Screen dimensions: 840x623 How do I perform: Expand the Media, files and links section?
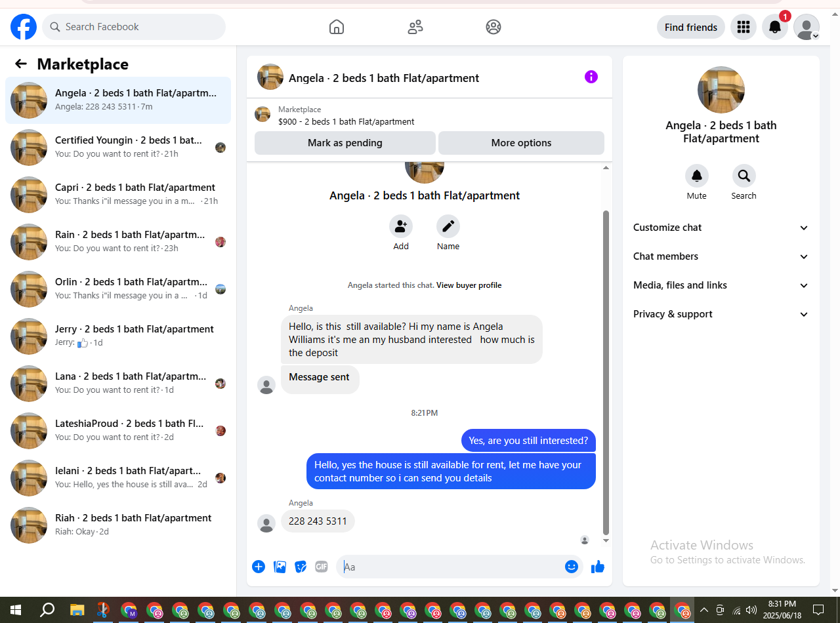tap(721, 285)
